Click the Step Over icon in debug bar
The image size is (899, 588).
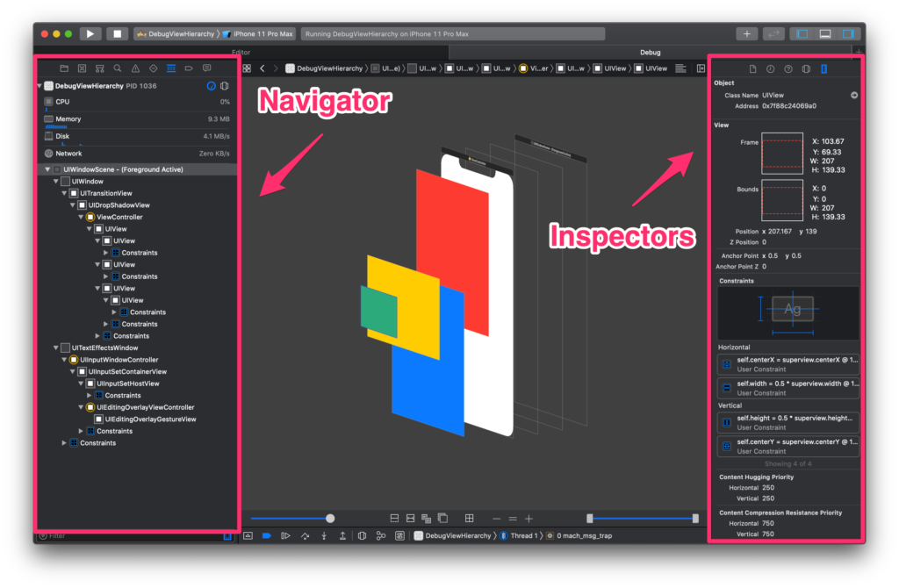pyautogui.click(x=306, y=535)
